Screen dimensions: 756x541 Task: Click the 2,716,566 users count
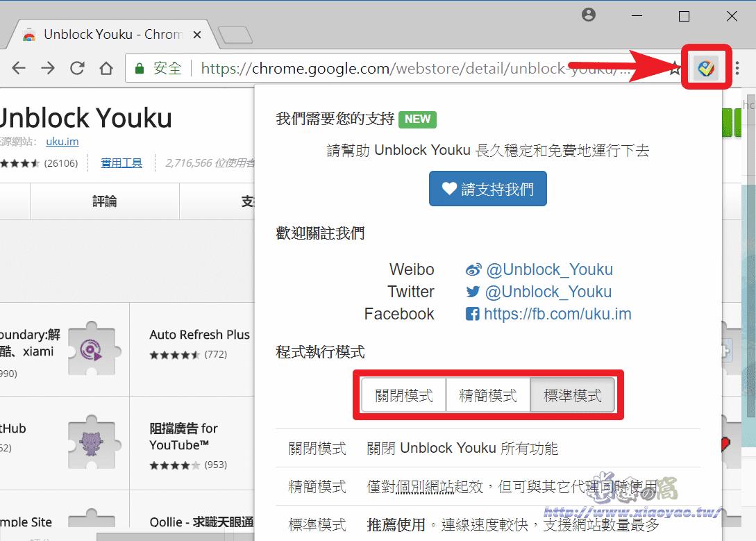pyautogui.click(x=210, y=163)
